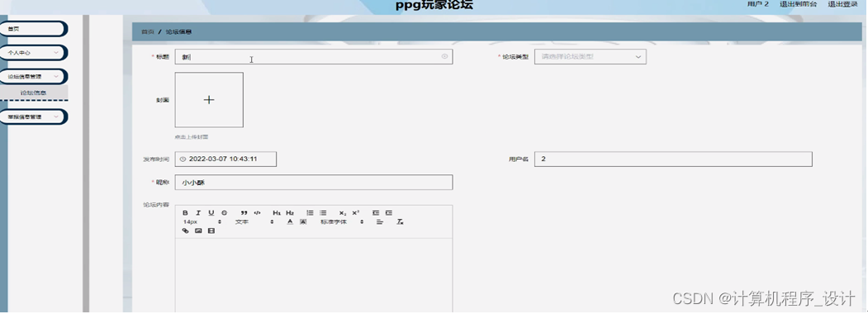Open the forum type dropdown
868x314 pixels.
tap(591, 56)
